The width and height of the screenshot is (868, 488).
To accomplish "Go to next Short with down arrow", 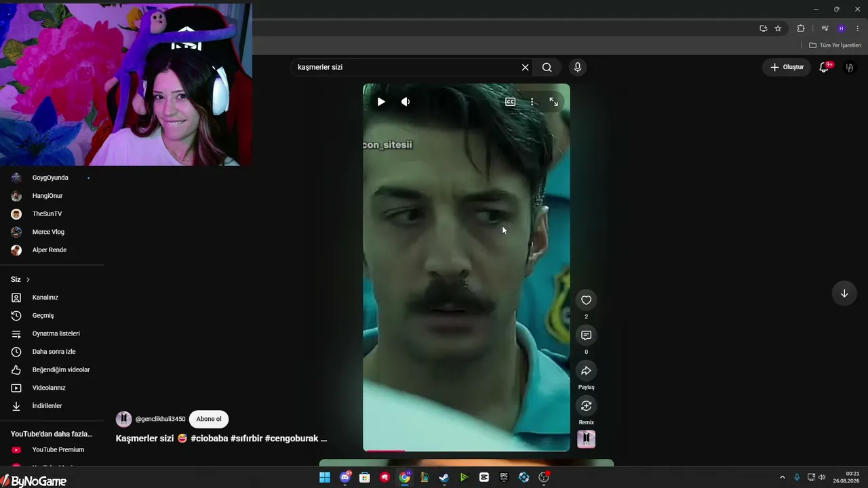I will click(x=844, y=293).
